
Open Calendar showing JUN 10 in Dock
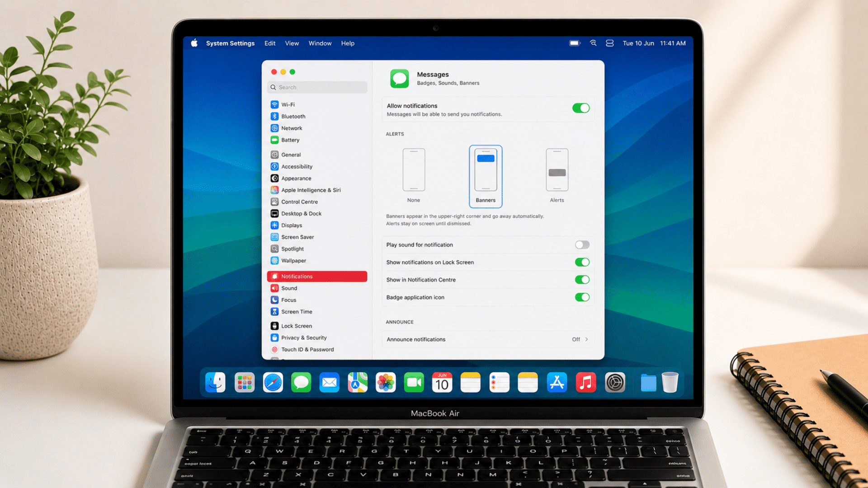coord(442,383)
